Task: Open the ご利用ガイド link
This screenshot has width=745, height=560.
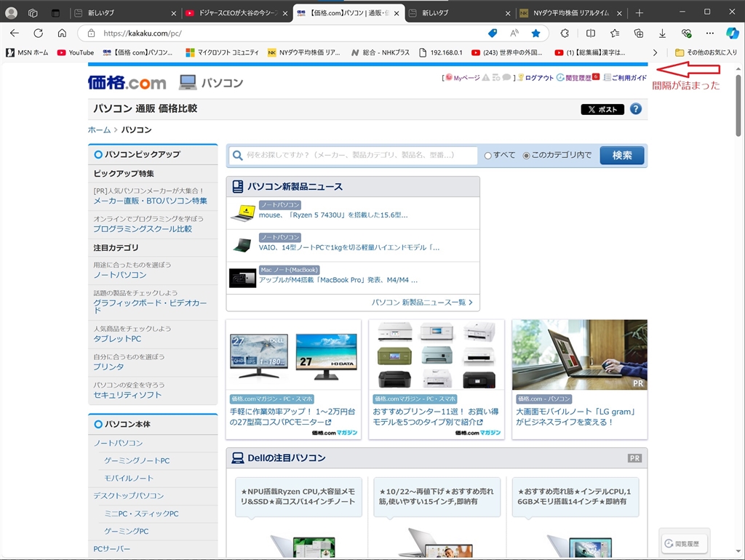Action: (629, 77)
